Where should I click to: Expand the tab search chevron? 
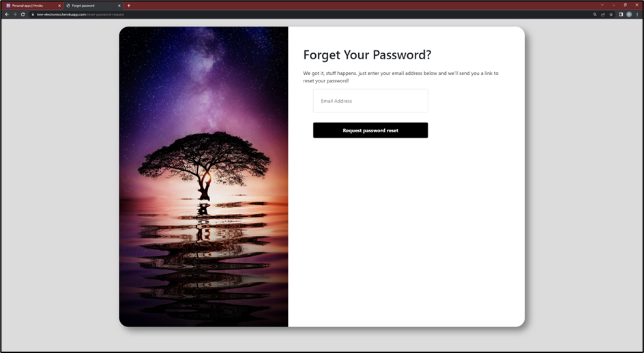[x=602, y=5]
